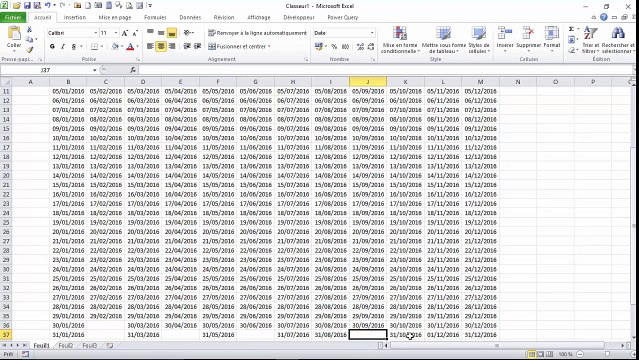Viewport: 639px width, 360px height.
Task: Select cell containing 29/02/2016
Action: coord(106,316)
